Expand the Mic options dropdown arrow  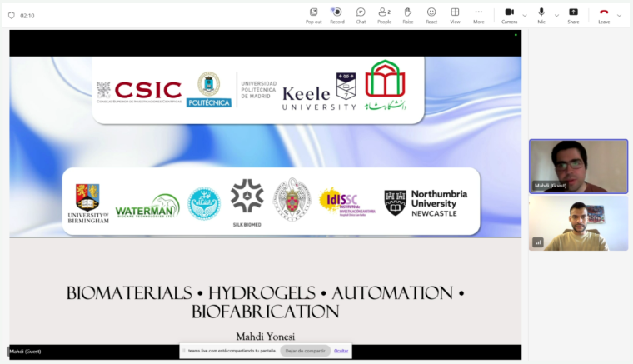pos(556,16)
